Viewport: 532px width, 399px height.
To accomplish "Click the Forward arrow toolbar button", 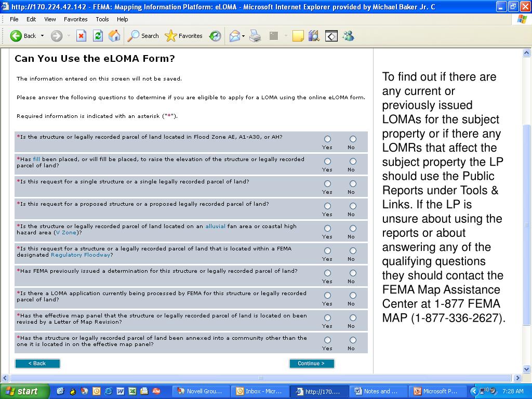I will pyautogui.click(x=57, y=36).
